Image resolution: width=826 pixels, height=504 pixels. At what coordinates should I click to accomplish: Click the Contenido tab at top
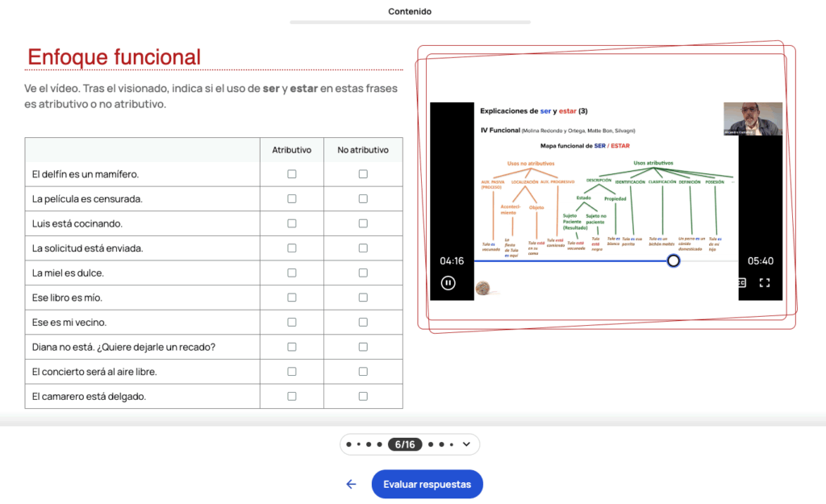410,11
